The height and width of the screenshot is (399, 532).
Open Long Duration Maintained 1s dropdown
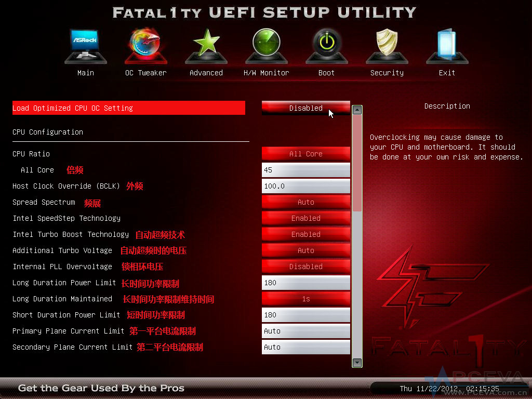[x=305, y=299]
